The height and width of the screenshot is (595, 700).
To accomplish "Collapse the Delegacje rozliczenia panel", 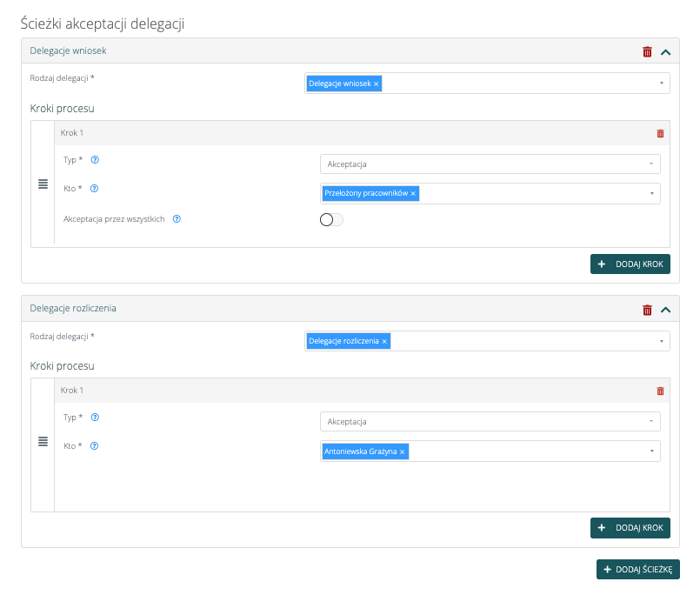I will click(x=665, y=309).
